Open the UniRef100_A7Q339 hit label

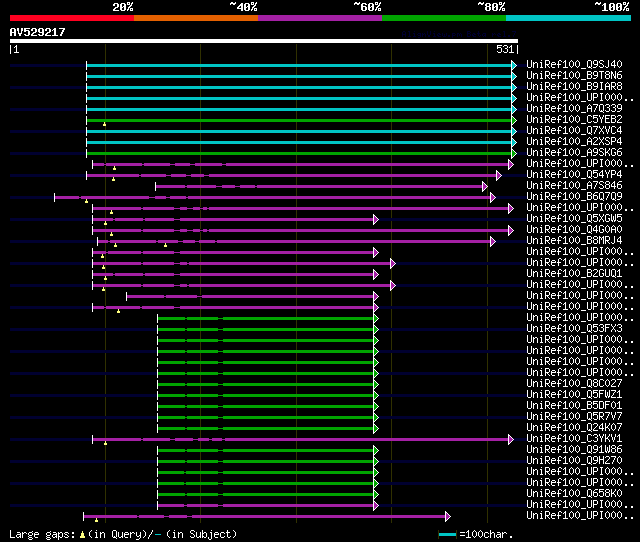(x=574, y=109)
